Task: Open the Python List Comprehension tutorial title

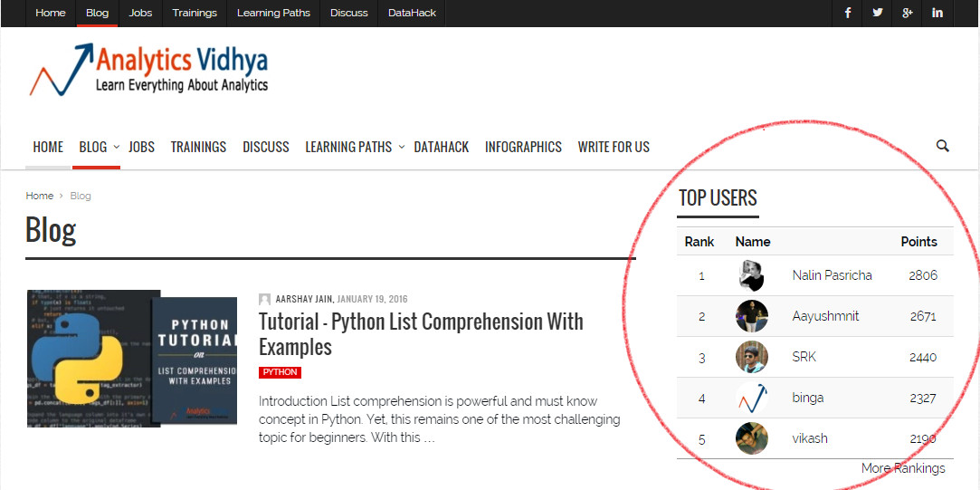Action: pyautogui.click(x=421, y=334)
